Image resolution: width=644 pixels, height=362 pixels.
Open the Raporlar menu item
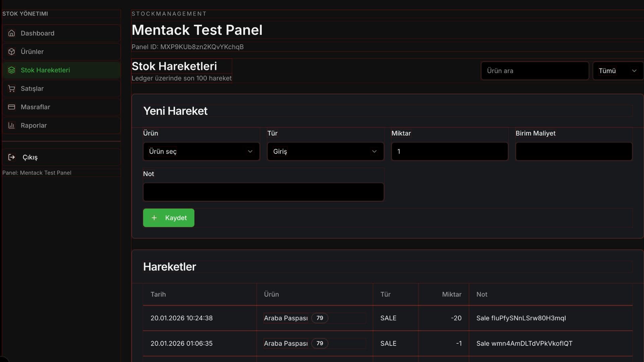[x=34, y=125]
